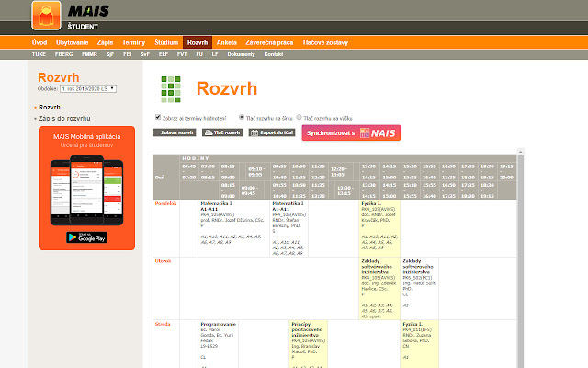Open the Ubytovanie menu item

click(73, 42)
